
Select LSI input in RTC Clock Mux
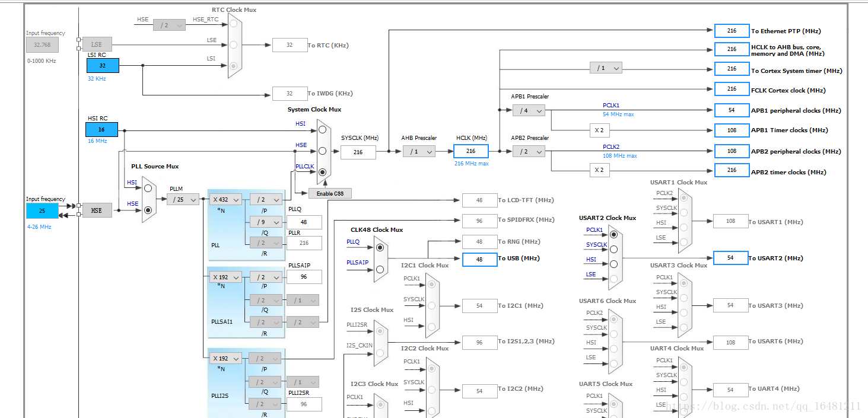(x=234, y=66)
